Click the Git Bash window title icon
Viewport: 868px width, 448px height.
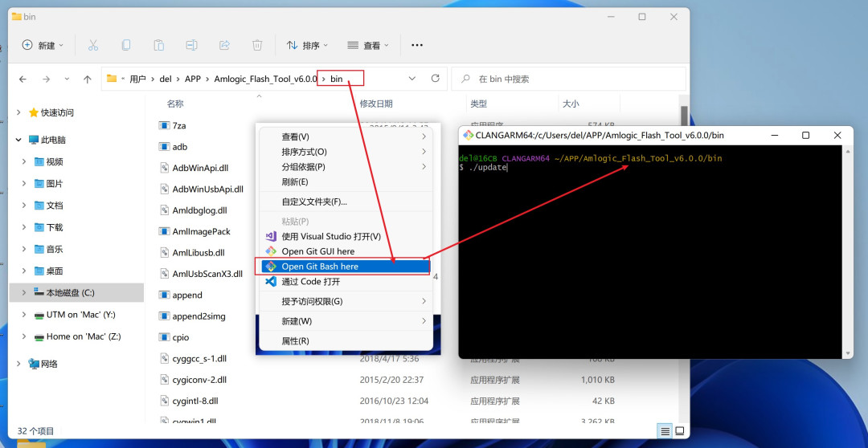coord(469,135)
